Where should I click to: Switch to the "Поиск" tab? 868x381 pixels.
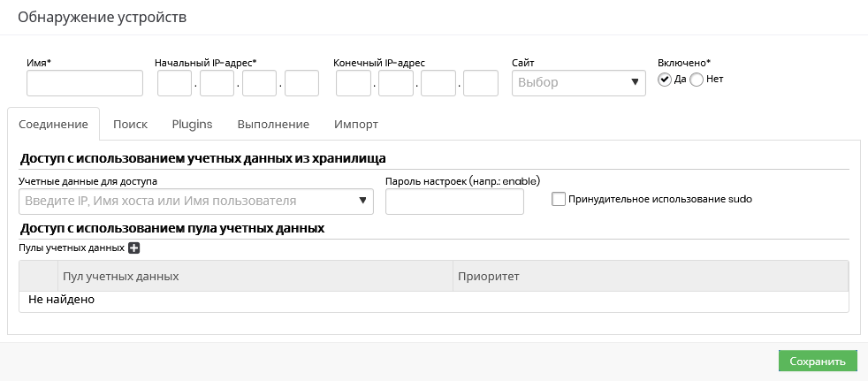(130, 124)
